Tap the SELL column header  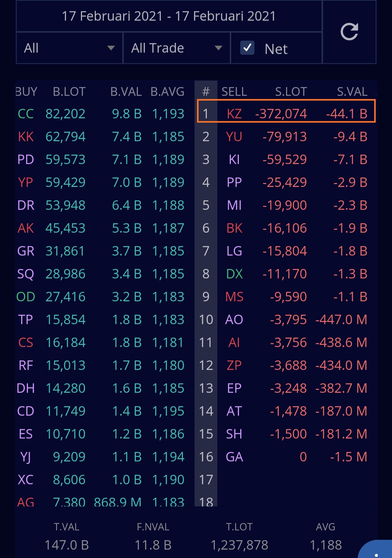click(x=234, y=91)
